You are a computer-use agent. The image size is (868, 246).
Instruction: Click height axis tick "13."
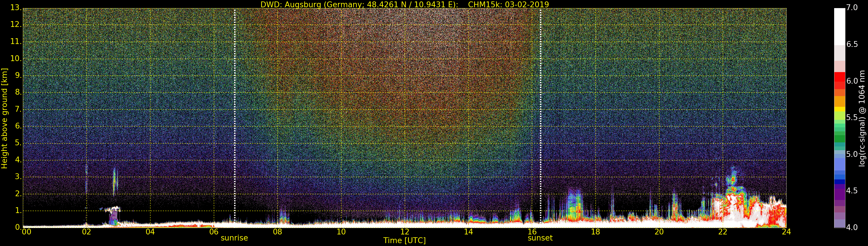point(16,8)
